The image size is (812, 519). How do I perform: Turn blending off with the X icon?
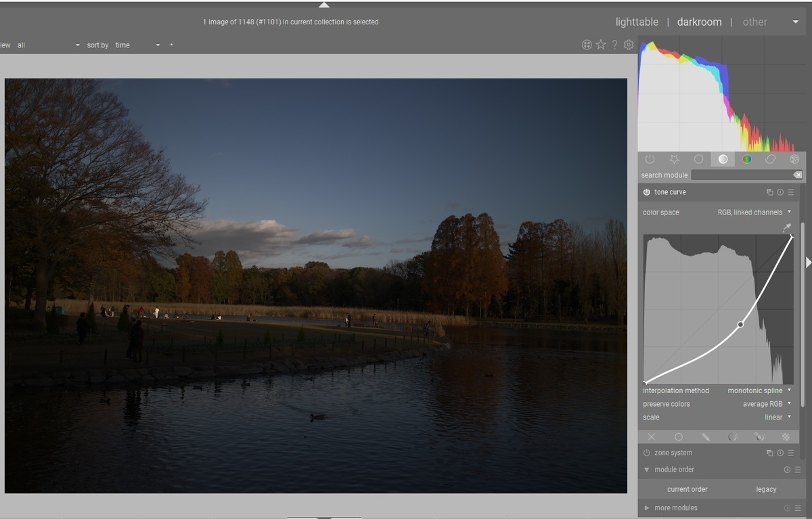(x=652, y=437)
